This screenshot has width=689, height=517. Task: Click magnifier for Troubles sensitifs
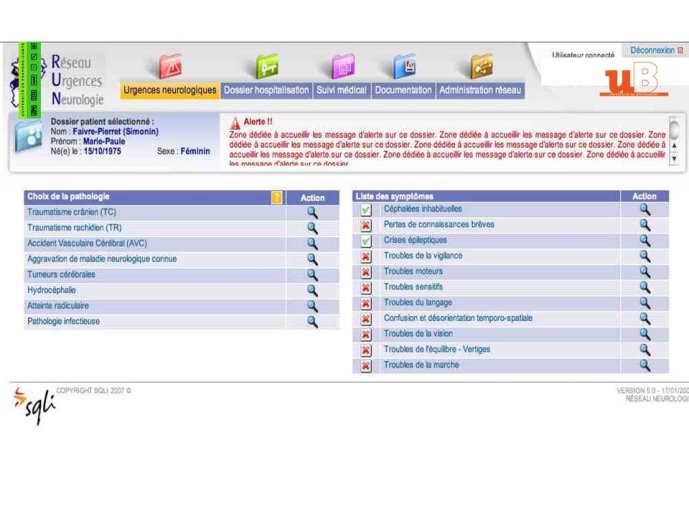(645, 287)
